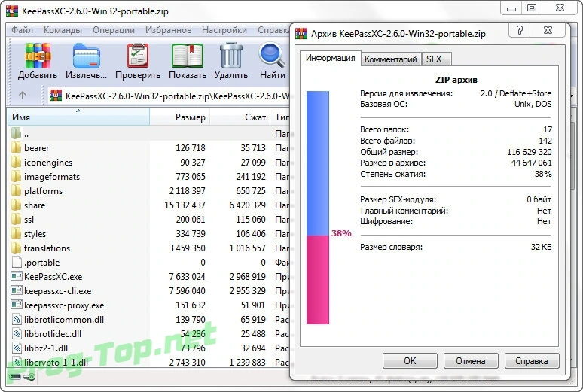Click the Извлечь (Extract) toolbar icon
The image size is (583, 392).
coord(87,56)
